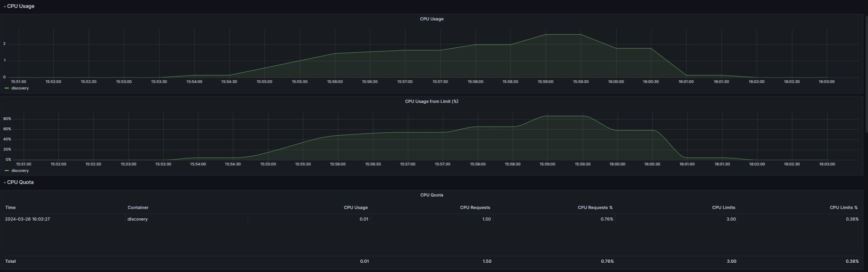Click discovery legend color line in Limit chart
The image size is (868, 272).
pos(6,171)
